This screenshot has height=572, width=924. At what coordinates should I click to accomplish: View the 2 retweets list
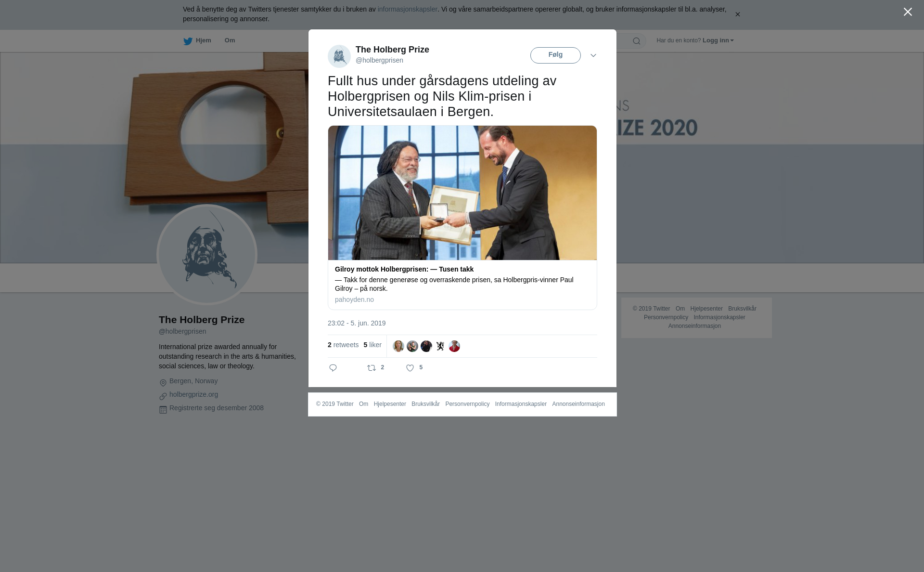[343, 345]
